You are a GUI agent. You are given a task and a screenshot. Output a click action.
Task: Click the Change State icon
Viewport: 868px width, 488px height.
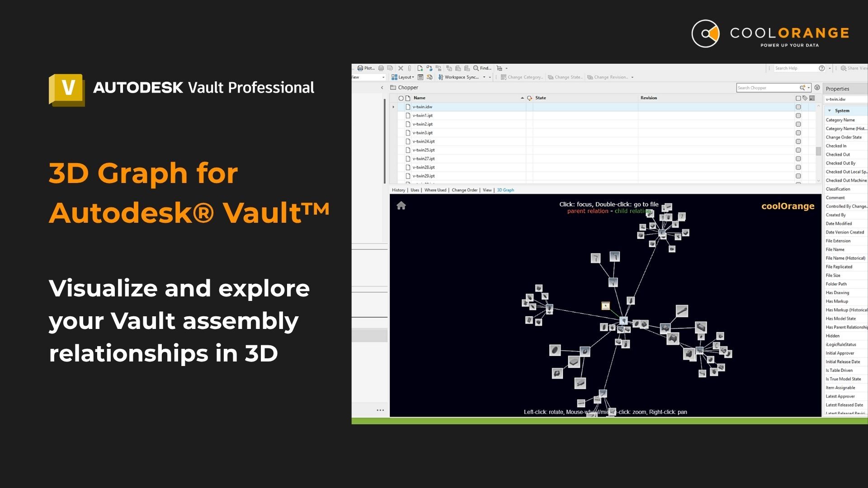coord(551,77)
